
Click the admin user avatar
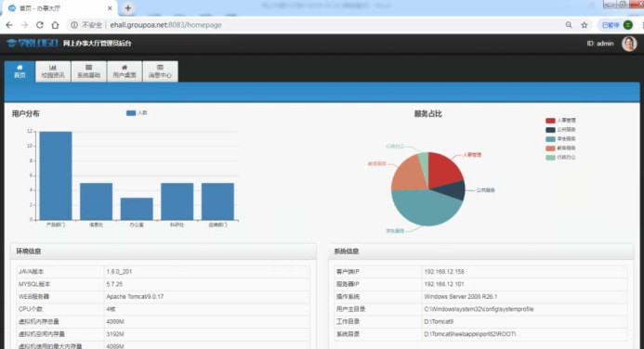(x=629, y=44)
